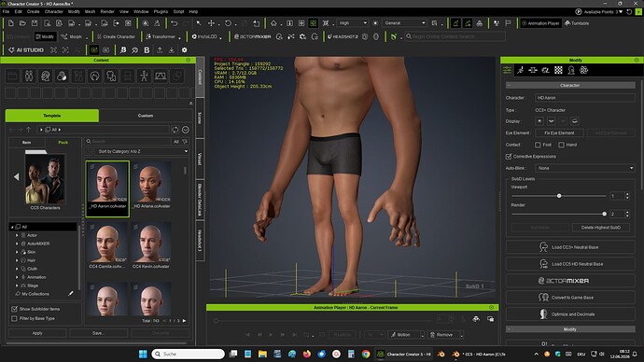The image size is (644, 362).
Task: Toggle Animation Player button in toolbar
Action: tap(540, 23)
